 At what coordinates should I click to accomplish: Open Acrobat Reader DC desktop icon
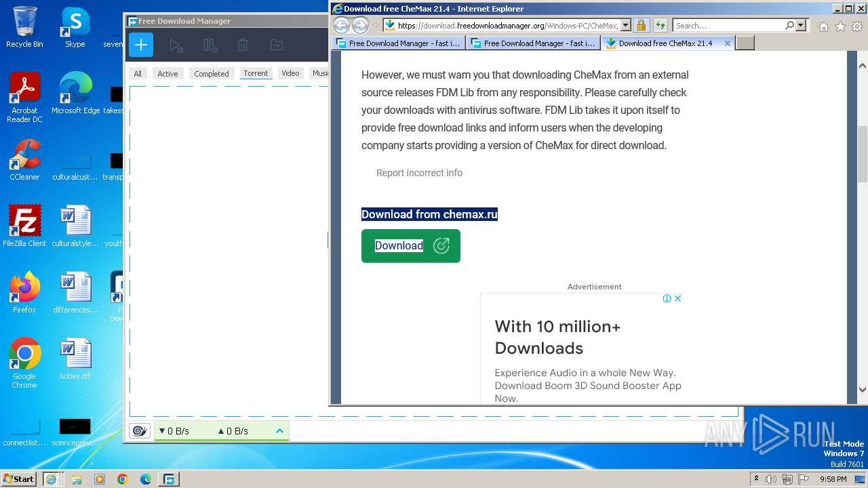point(24,98)
